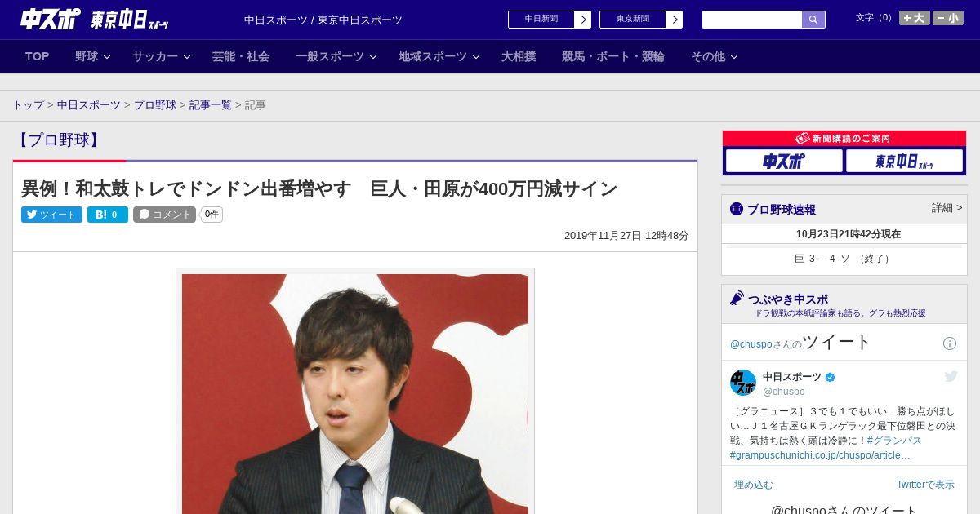Viewport: 980px width, 514px height.
Task: Open the 地域スポーツ menu
Action: tap(433, 56)
